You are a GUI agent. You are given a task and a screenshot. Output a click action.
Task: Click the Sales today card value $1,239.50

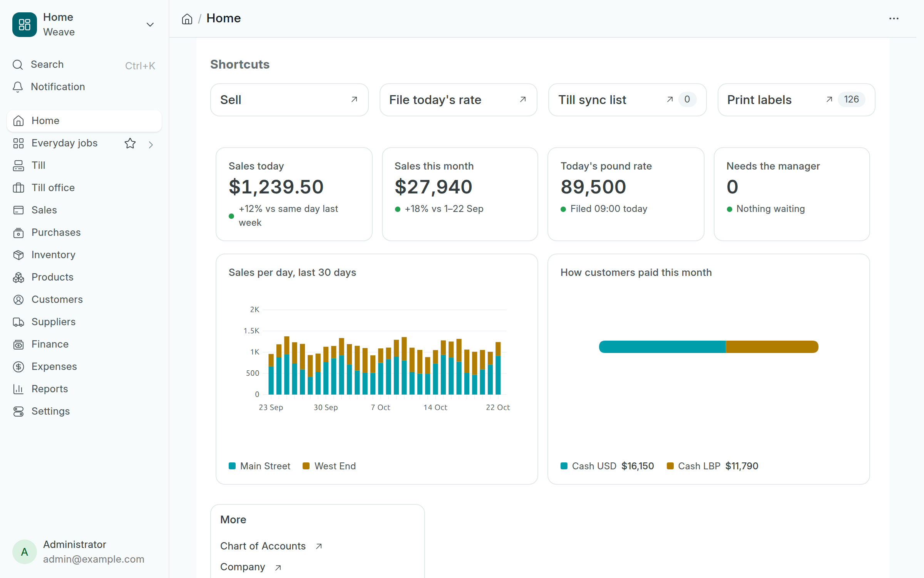click(x=276, y=187)
